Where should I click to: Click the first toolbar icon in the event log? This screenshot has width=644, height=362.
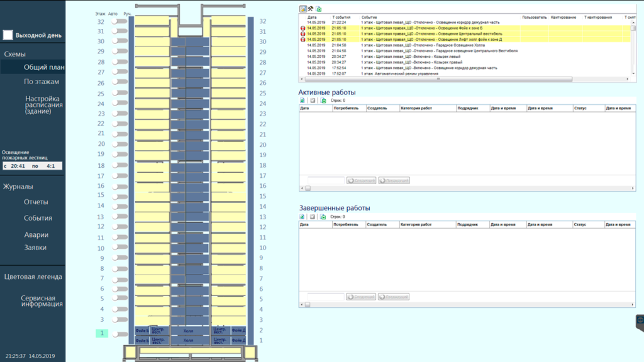pyautogui.click(x=303, y=9)
